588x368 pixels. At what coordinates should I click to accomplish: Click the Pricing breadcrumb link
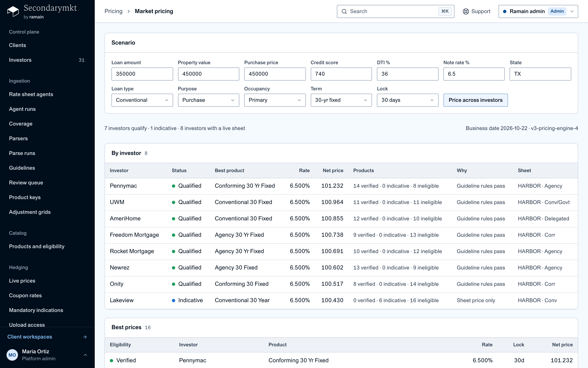point(114,11)
